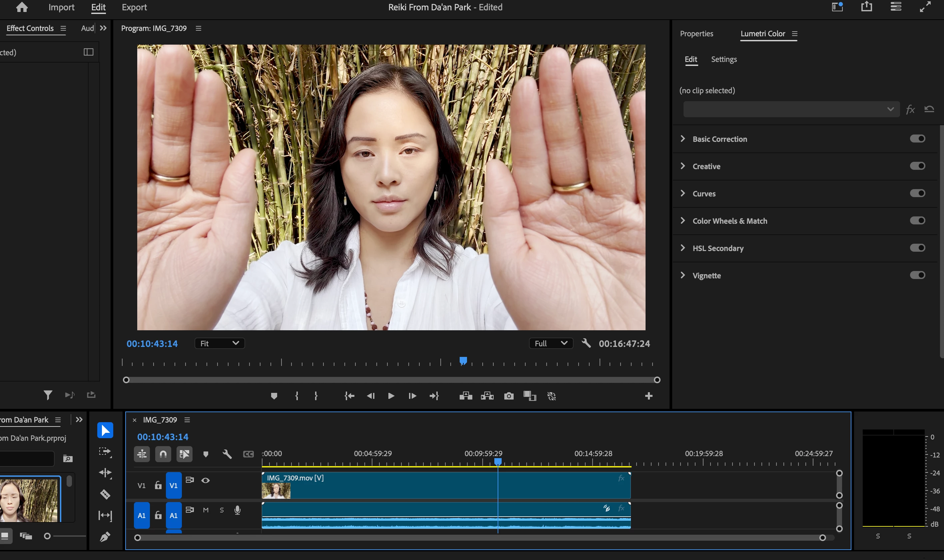This screenshot has height=560, width=944.
Task: Select the Ripple Edit tool
Action: click(105, 473)
